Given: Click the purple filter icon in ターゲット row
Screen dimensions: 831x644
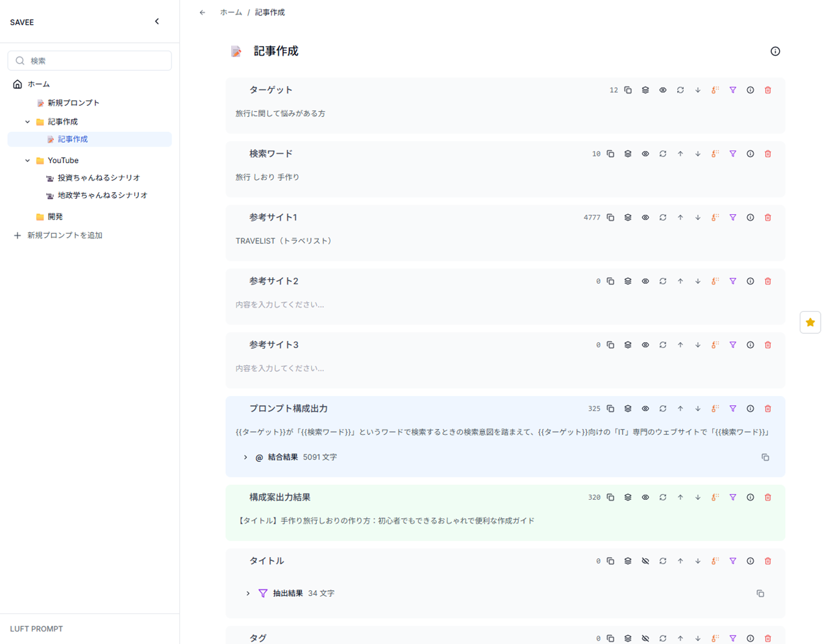Looking at the screenshot, I should click(733, 90).
